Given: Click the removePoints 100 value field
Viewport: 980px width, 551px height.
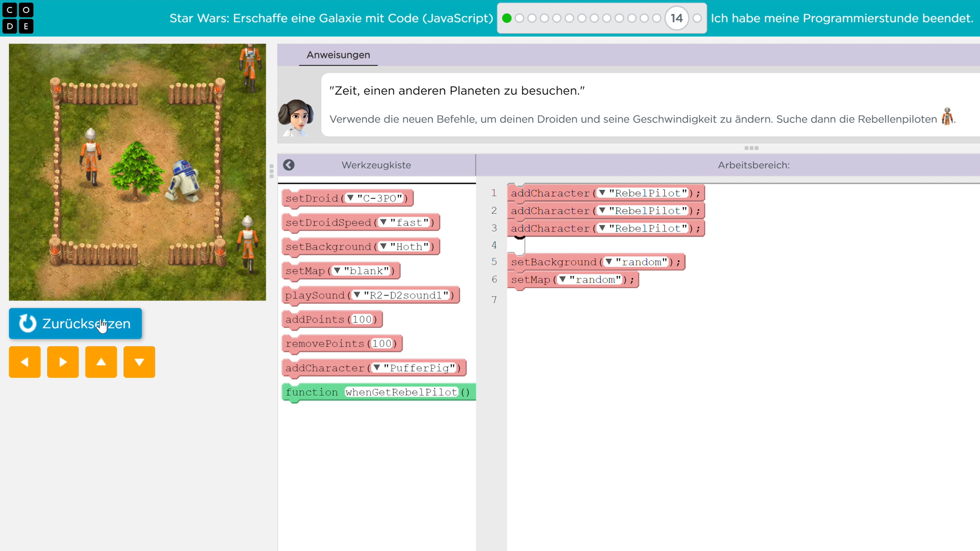Looking at the screenshot, I should click(x=381, y=343).
